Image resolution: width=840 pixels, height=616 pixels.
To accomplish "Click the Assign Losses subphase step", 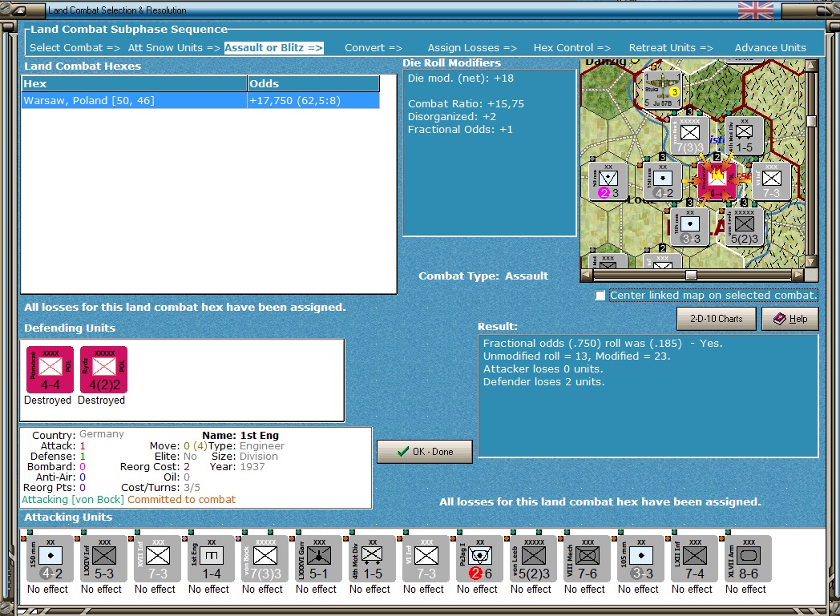I will tap(472, 47).
